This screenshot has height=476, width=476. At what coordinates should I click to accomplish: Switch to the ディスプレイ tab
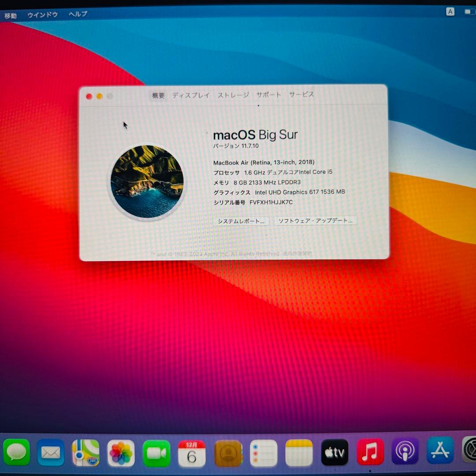[191, 95]
